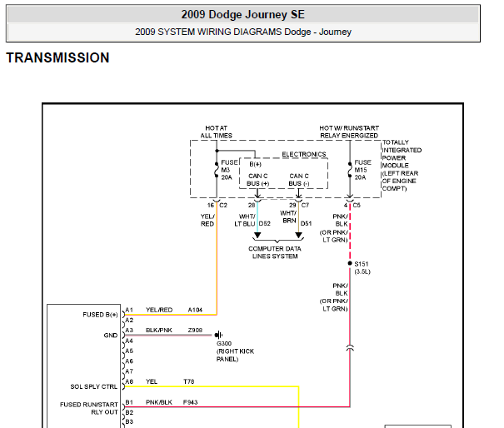Click the 'CAN C BUS (-)' label
The height and width of the screenshot is (428, 504).
click(x=299, y=180)
